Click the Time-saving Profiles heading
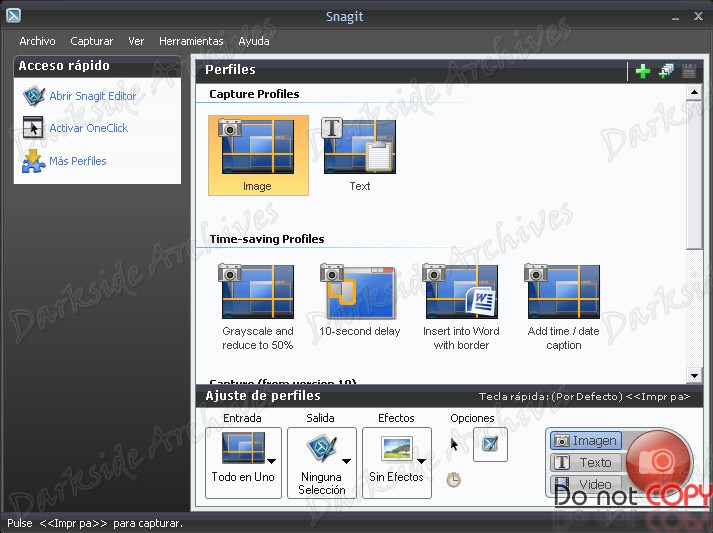The width and height of the screenshot is (713, 533). (267, 239)
